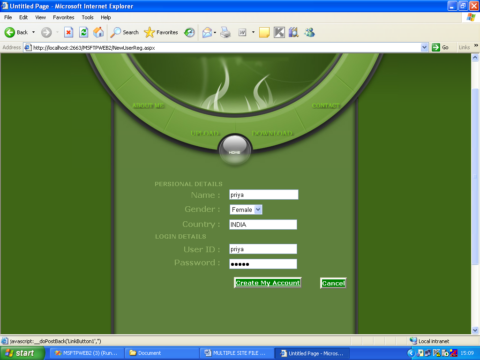This screenshot has width=480, height=360.
Task: Click the Cancel button
Action: click(x=333, y=283)
